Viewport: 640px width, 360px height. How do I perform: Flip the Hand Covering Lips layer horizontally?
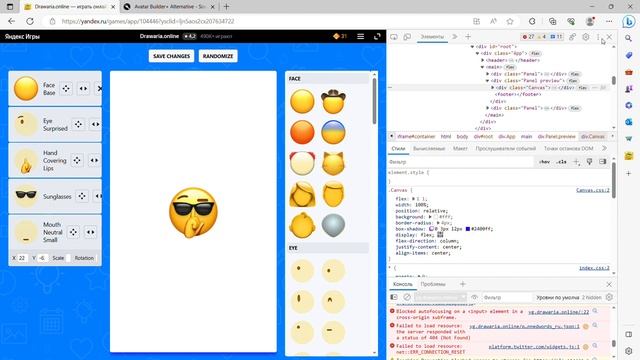point(94,160)
